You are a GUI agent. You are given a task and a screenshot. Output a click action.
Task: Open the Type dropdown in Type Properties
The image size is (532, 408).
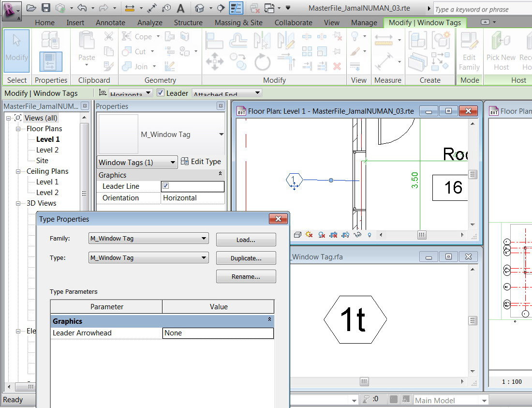(148, 257)
